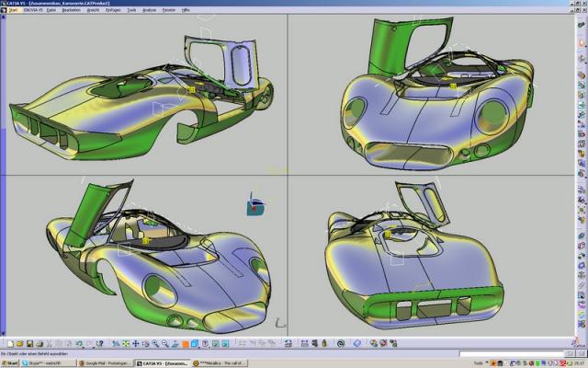588x368 pixels.
Task: Click the blue eraser-shaped icon in the bottom toolbar
Action: coord(357,343)
